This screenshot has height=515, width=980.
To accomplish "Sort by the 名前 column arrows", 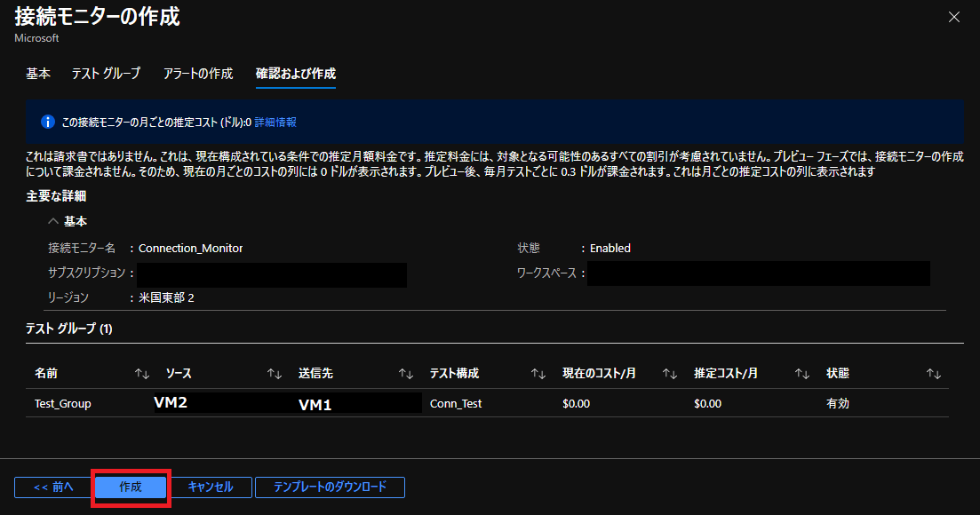I will click(142, 373).
